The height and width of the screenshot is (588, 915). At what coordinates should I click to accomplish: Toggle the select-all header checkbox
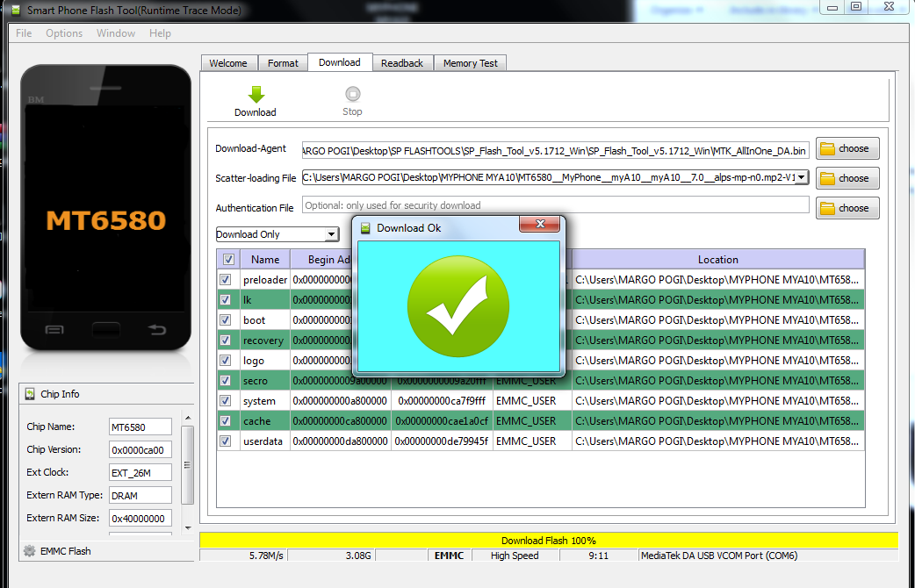click(x=228, y=260)
